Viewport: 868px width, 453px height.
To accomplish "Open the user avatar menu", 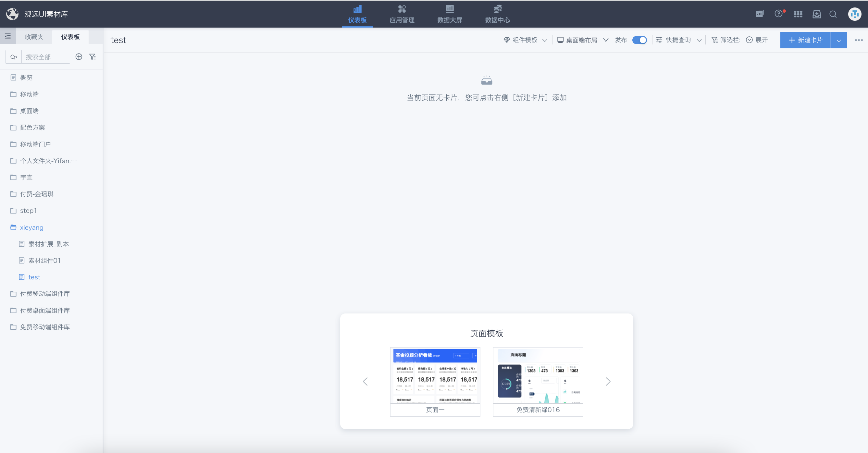I will point(854,14).
